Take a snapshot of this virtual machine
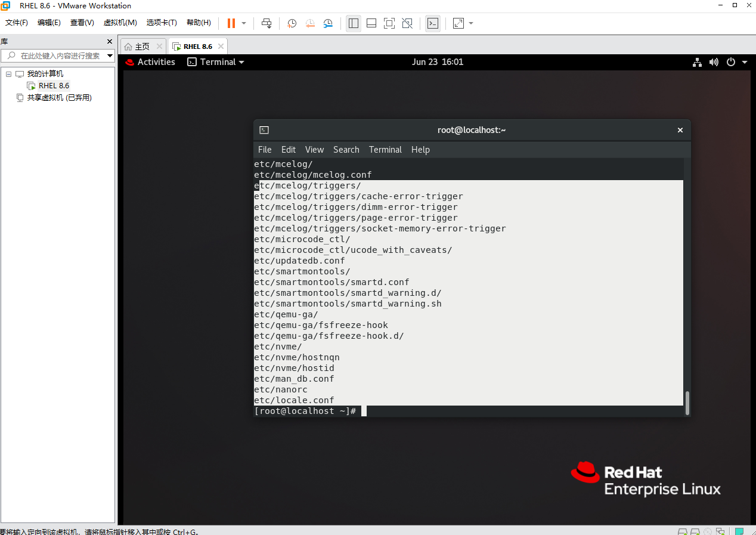The width and height of the screenshot is (756, 535). pyautogui.click(x=292, y=23)
